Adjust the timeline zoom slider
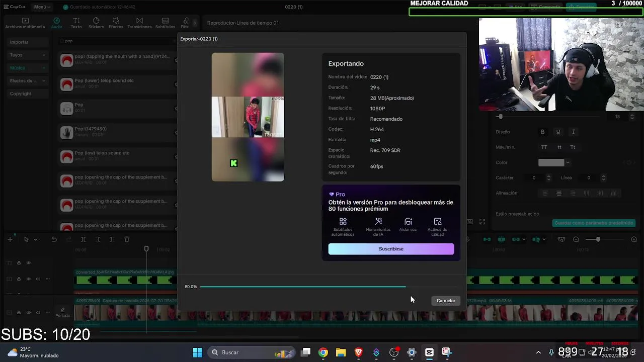This screenshot has width=644, height=362. [x=598, y=240]
